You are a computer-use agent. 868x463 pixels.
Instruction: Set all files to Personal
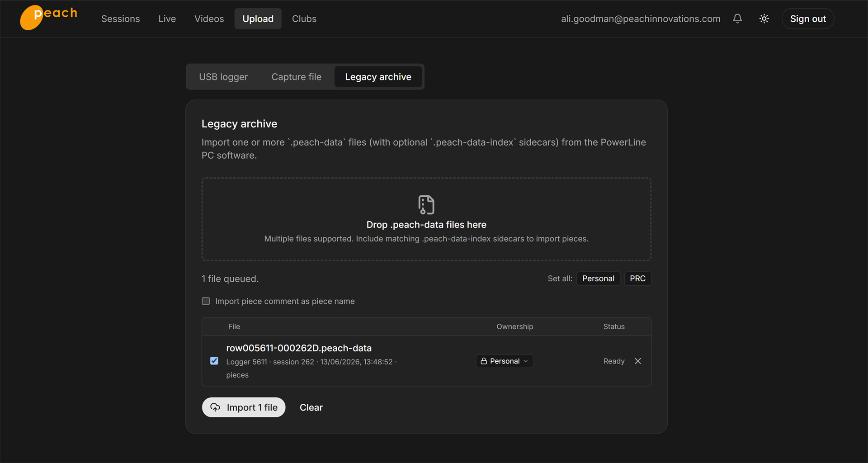coord(598,279)
